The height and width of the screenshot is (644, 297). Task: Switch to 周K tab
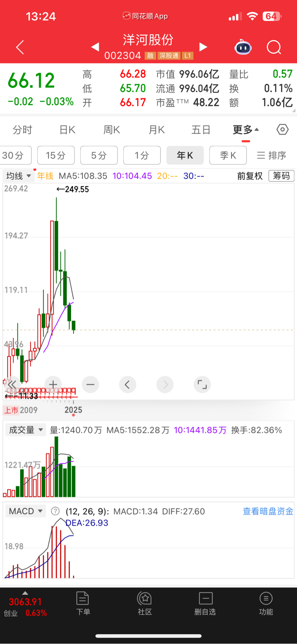coord(112,130)
